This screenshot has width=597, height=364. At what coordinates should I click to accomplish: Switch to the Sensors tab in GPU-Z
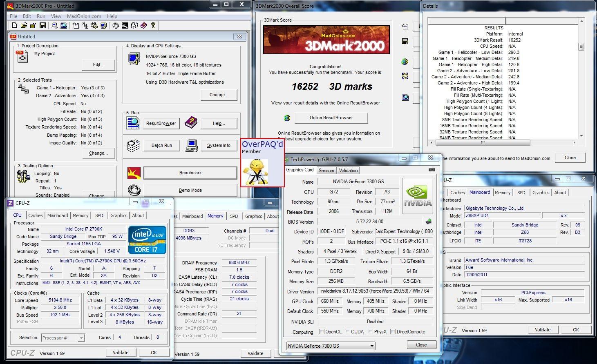tap(326, 171)
